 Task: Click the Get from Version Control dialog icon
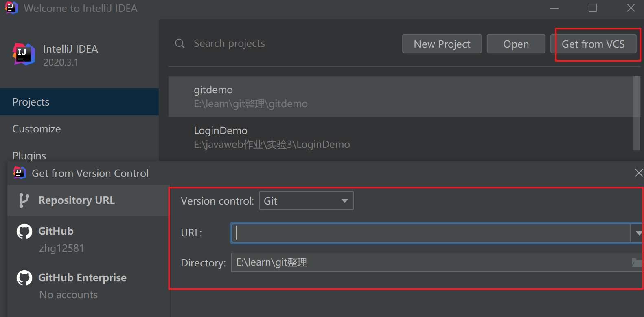click(x=20, y=173)
